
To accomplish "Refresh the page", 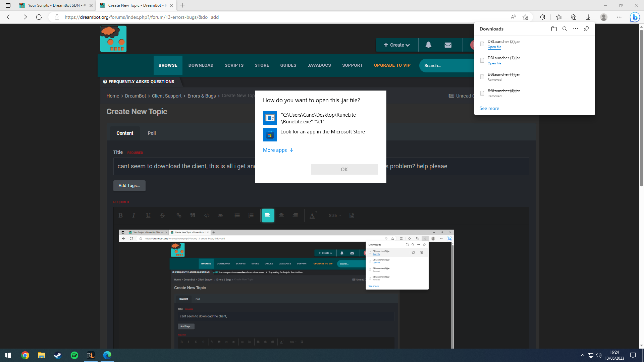I will pyautogui.click(x=39, y=17).
